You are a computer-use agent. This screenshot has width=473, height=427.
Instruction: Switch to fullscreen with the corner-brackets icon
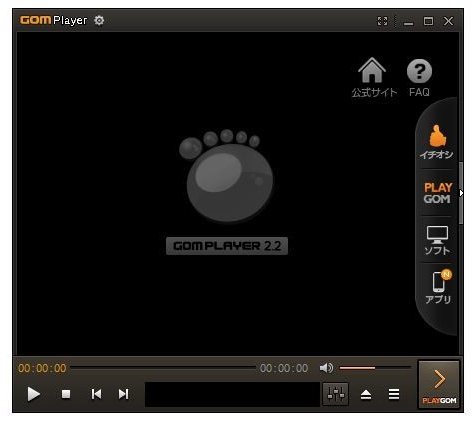click(382, 21)
